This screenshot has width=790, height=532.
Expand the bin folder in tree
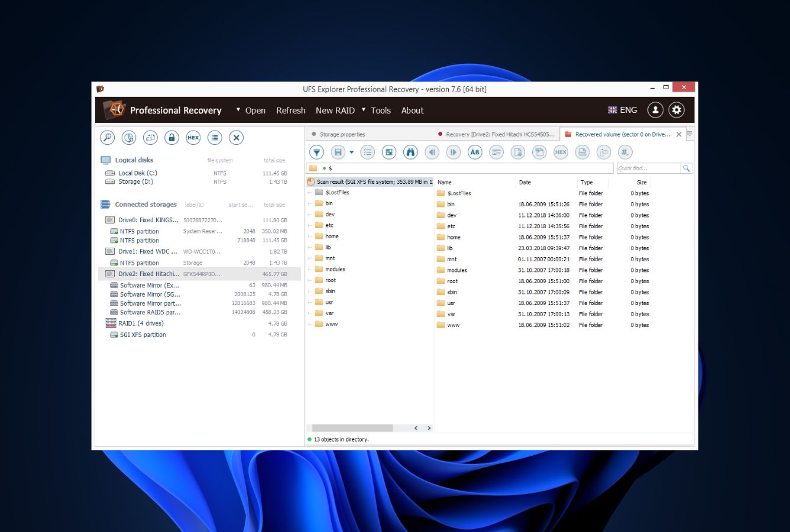pyautogui.click(x=309, y=203)
